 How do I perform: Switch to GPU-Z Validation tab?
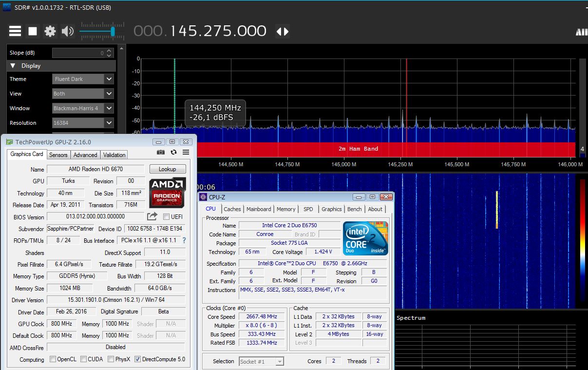pos(114,155)
